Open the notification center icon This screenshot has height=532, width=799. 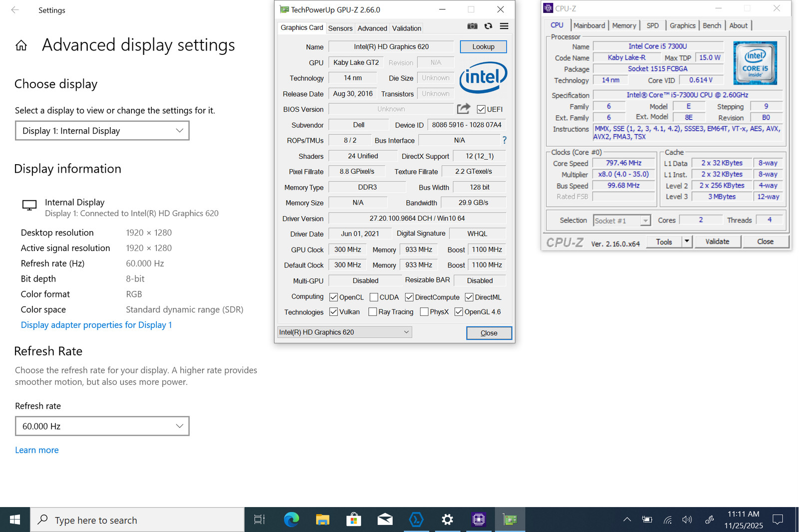pos(778,520)
